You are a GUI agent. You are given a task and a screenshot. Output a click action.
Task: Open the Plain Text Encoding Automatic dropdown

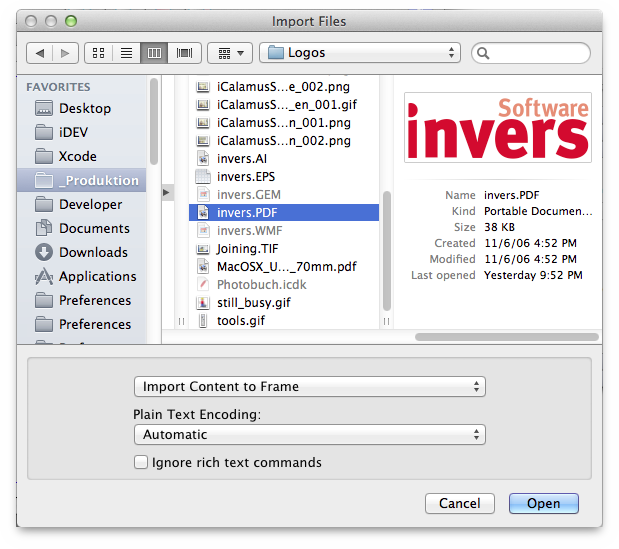coord(309,435)
